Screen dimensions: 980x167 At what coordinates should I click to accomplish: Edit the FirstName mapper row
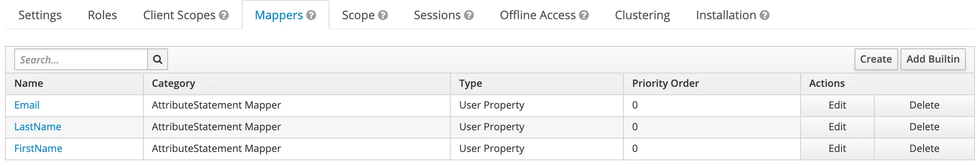click(x=837, y=149)
